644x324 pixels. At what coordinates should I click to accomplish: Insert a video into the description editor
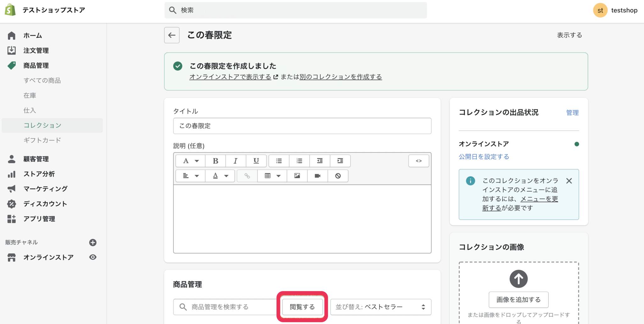point(317,176)
